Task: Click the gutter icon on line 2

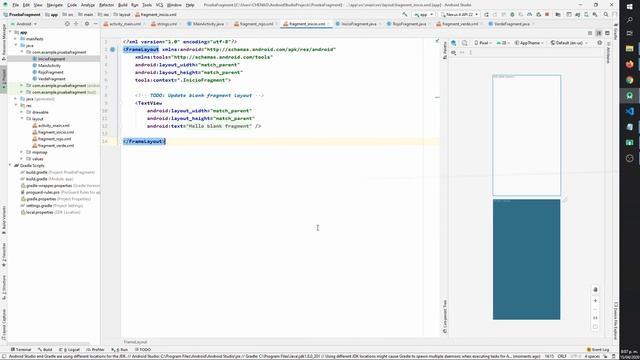Action: [112, 49]
